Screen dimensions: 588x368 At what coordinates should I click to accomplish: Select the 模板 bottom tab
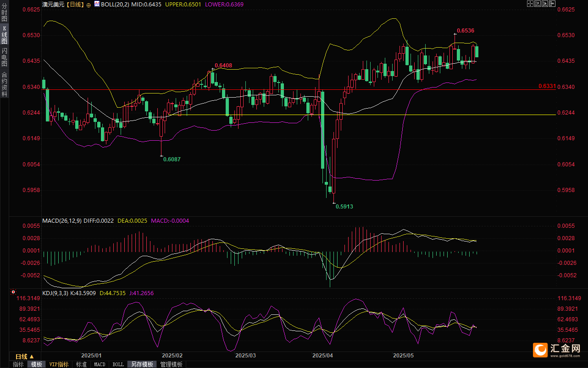(37, 364)
